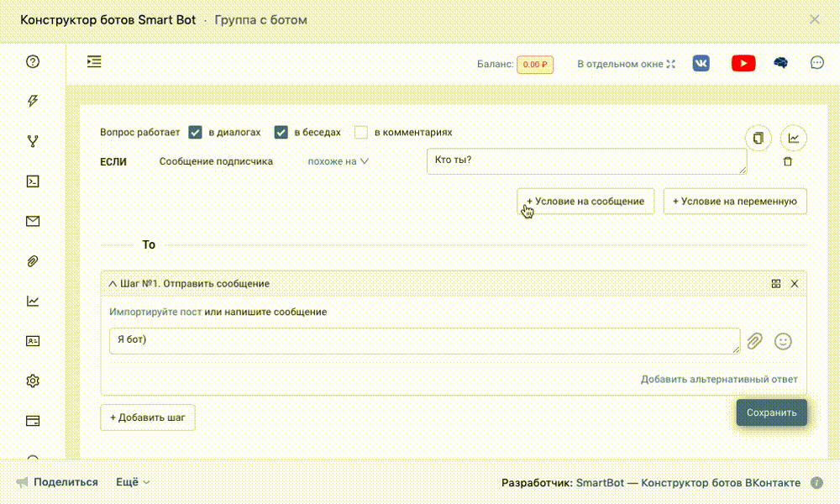
Task: Click the info icon in the footer
Action: tap(816, 482)
